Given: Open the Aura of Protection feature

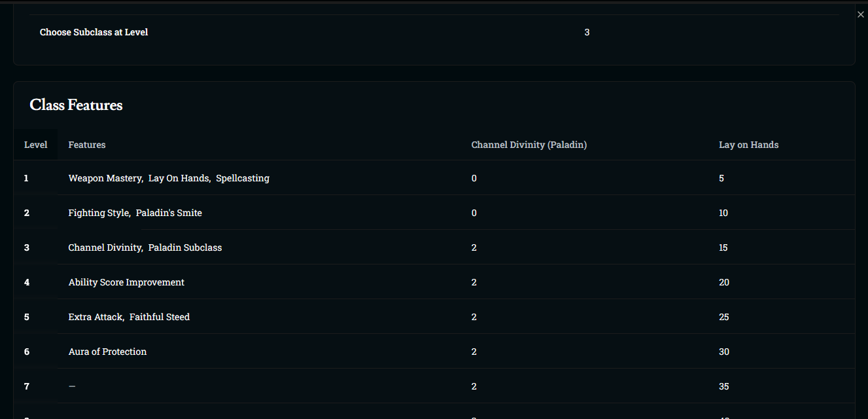Looking at the screenshot, I should [107, 352].
